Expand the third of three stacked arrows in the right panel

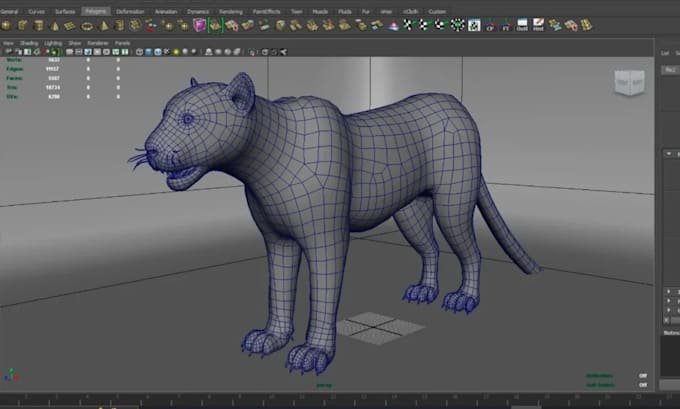point(668,310)
